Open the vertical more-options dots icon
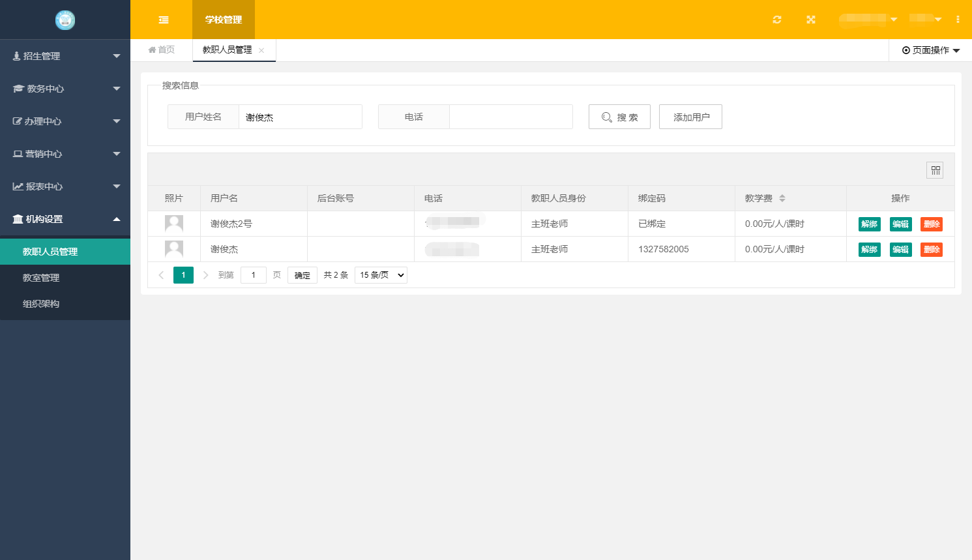 958,20
